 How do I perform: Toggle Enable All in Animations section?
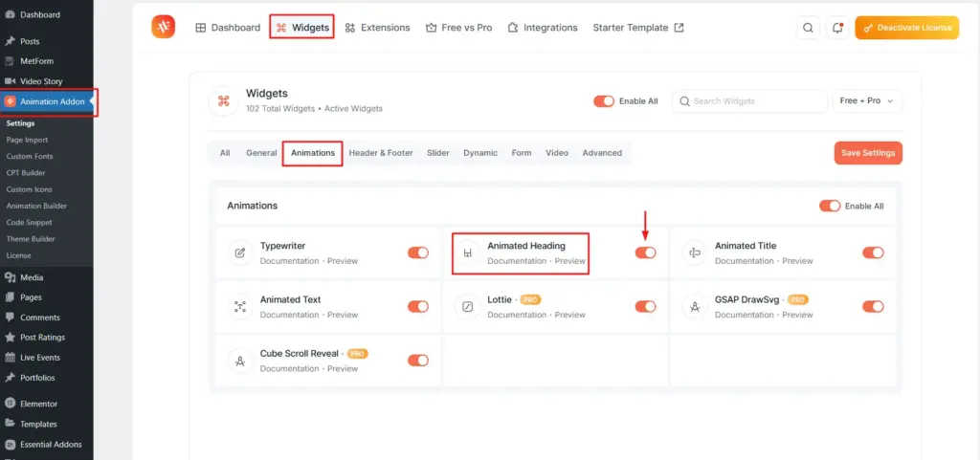coord(830,206)
